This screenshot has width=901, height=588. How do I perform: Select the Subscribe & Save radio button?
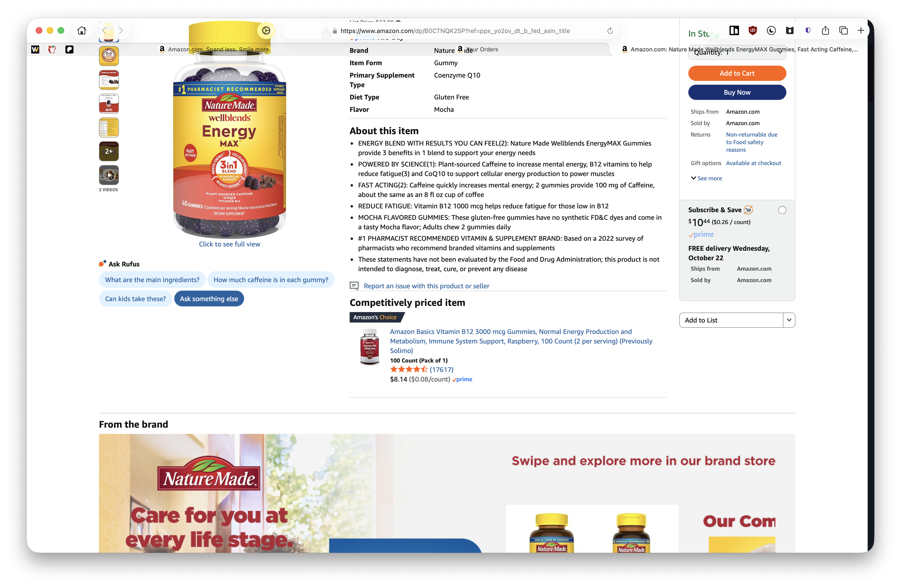[782, 210]
